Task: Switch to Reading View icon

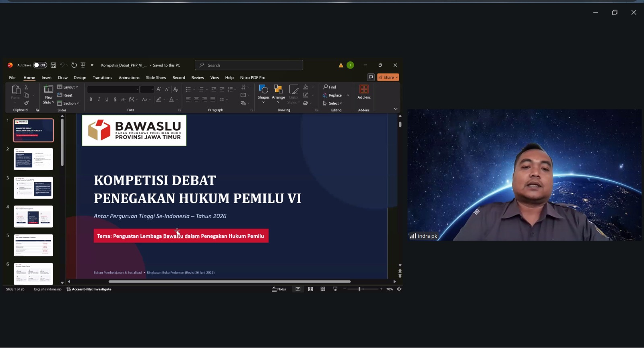Action: (x=323, y=289)
